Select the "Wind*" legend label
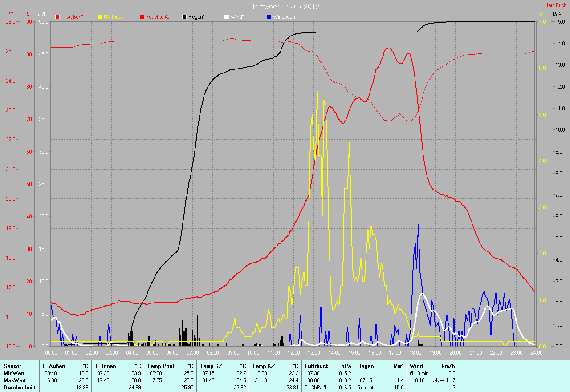The height and width of the screenshot is (392, 570). pos(237,17)
